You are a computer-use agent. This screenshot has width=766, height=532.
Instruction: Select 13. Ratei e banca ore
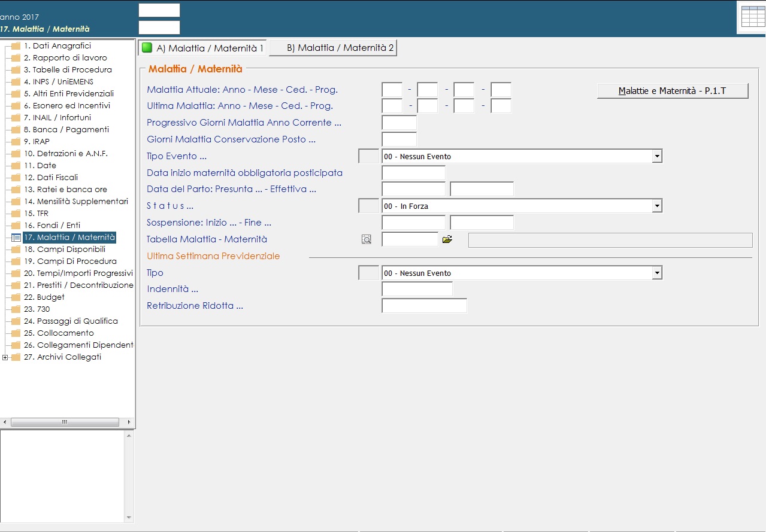point(66,190)
